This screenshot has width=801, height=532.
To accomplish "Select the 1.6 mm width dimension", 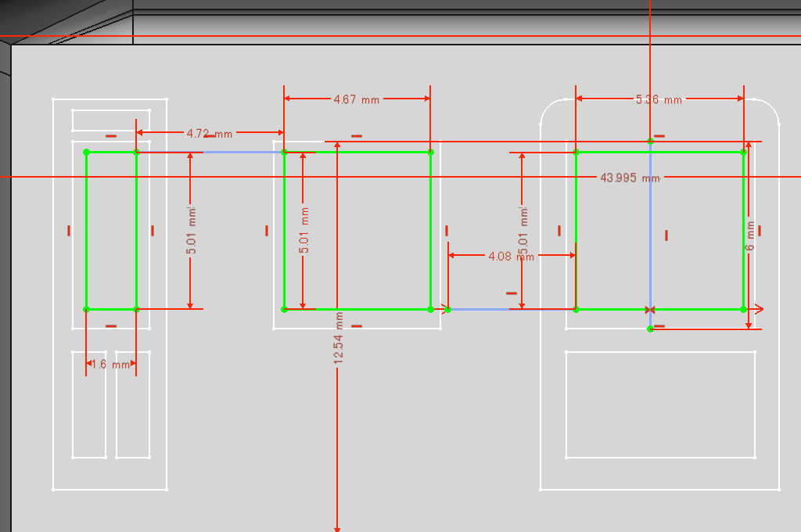I will coord(110,364).
